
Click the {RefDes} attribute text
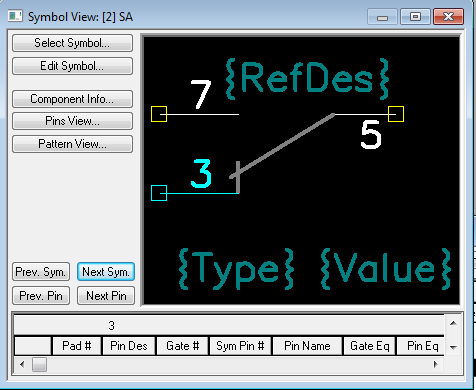click(x=307, y=79)
